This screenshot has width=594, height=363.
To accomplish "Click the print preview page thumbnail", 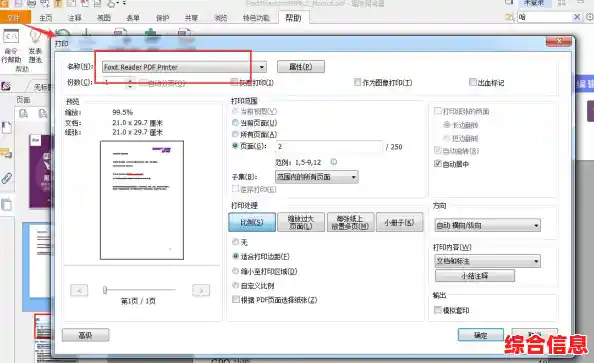I will pyautogui.click(x=142, y=200).
